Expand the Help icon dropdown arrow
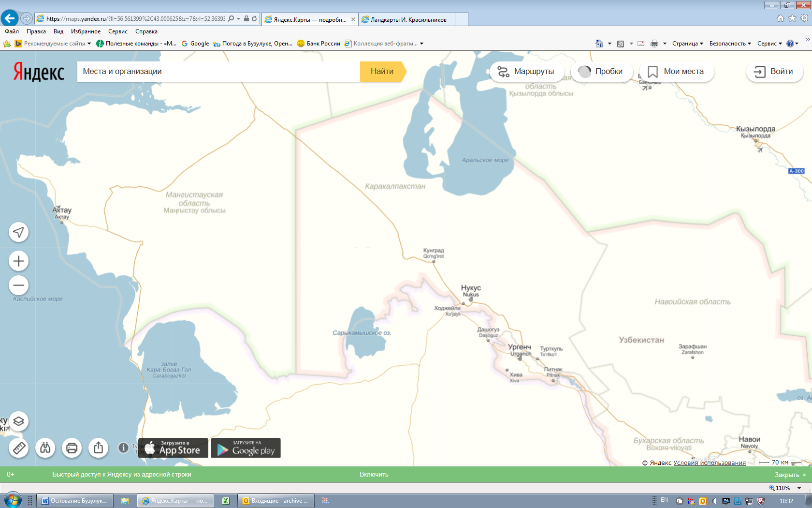The width and height of the screenshot is (812, 508). (x=797, y=44)
